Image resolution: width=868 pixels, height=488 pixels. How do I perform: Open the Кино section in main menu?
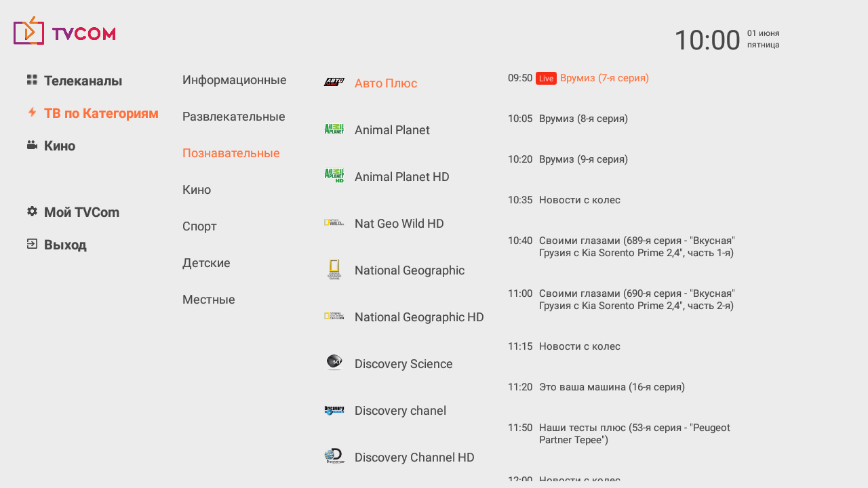[60, 146]
